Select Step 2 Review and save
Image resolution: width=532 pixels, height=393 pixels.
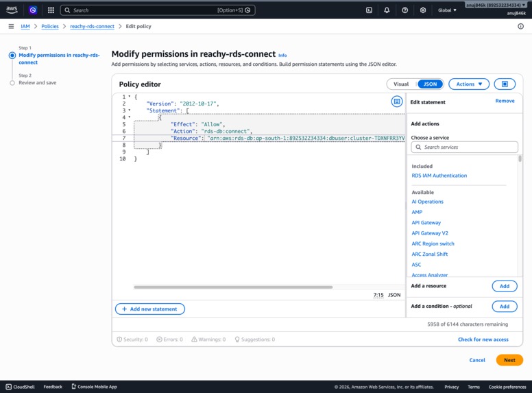(x=12, y=83)
